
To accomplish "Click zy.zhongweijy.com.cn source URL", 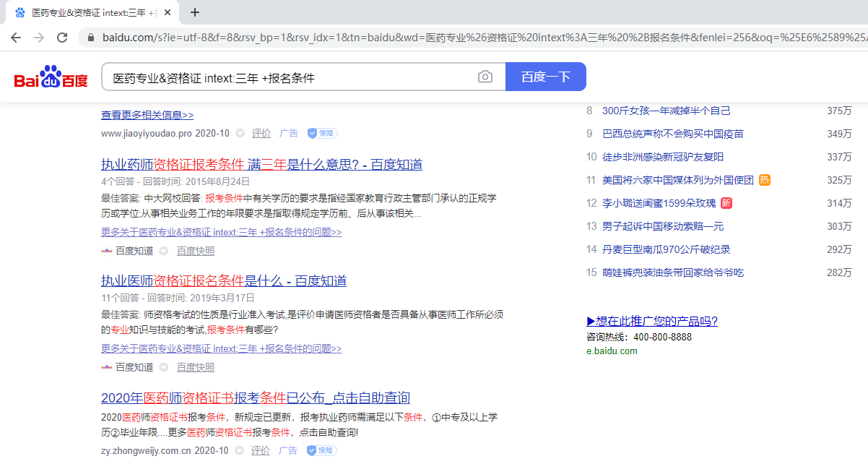I will (x=146, y=450).
